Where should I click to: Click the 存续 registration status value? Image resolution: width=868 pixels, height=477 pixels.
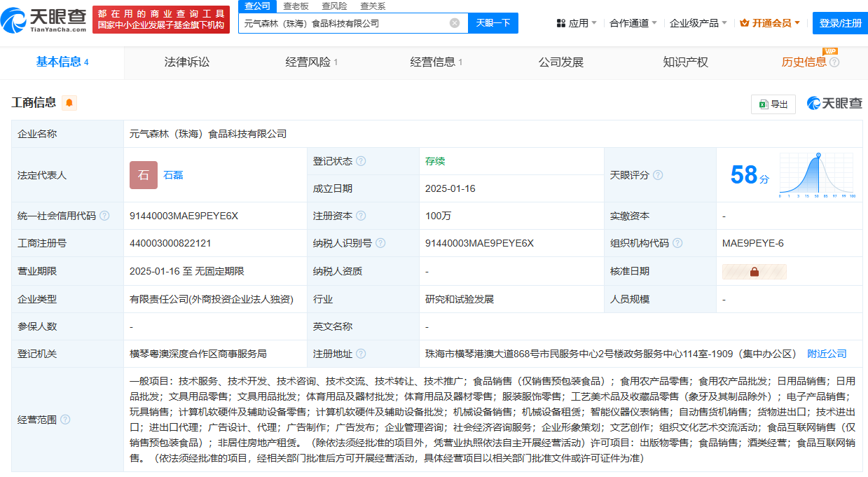[435, 161]
